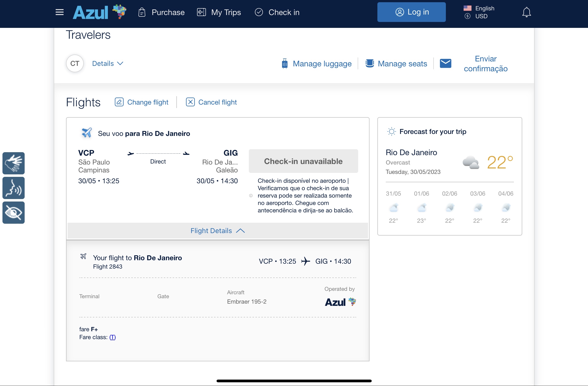This screenshot has height=386, width=588.
Task: Click the Operated by Azul logo
Action: (x=340, y=302)
